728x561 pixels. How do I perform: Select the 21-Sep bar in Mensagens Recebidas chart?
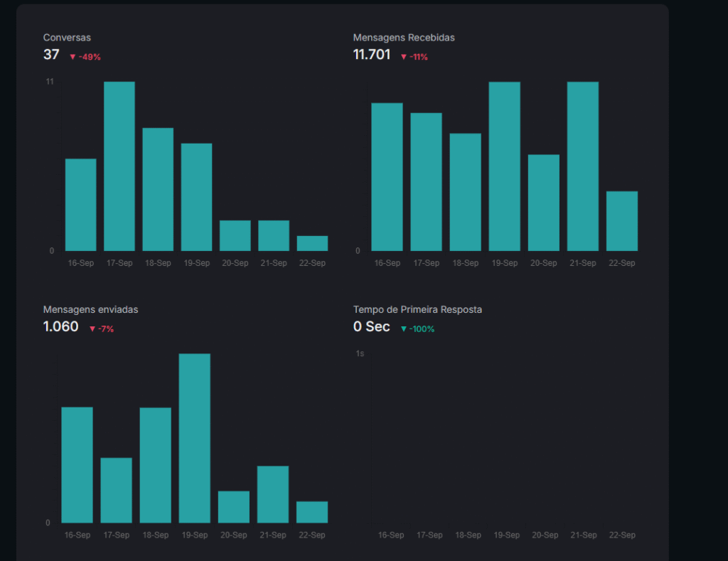click(582, 166)
